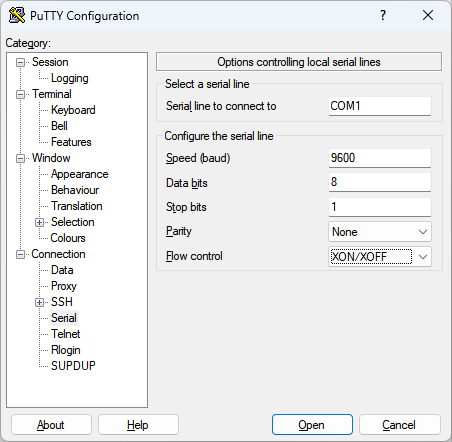Collapse the Terminal tree node
The width and height of the screenshot is (452, 442).
point(21,94)
